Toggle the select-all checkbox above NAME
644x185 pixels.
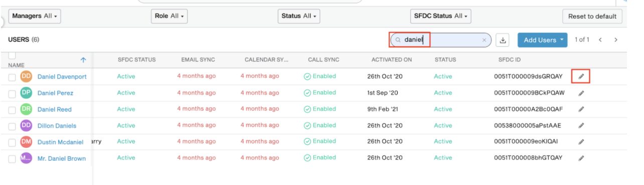pyautogui.click(x=12, y=55)
